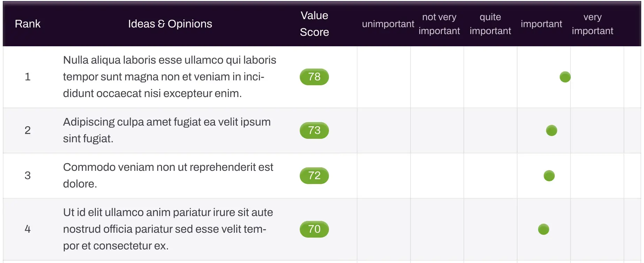Image resolution: width=644 pixels, height=263 pixels.
Task: Open the idea starting with Nulla aliqua
Action: coord(169,77)
